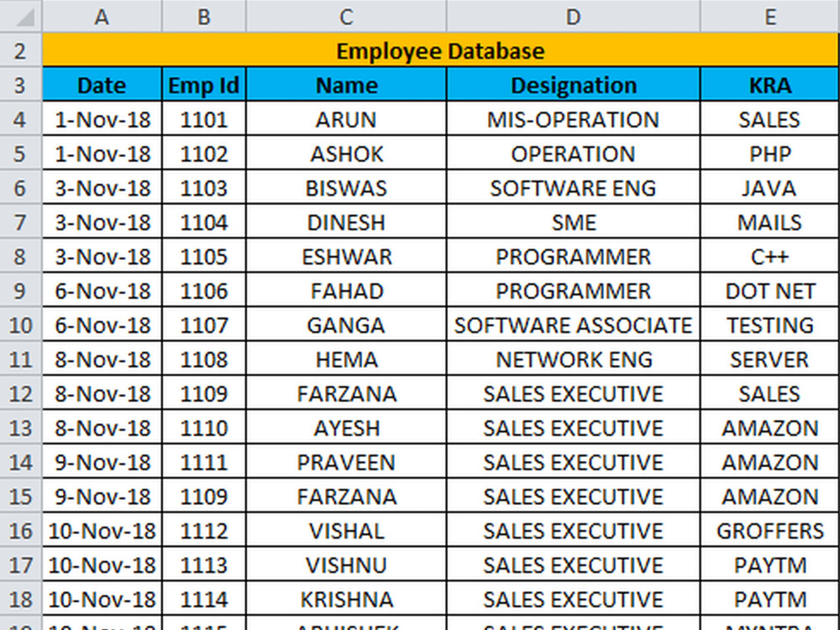Image resolution: width=840 pixels, height=630 pixels.
Task: Select cell with Emp Id 1114
Action: point(204,599)
